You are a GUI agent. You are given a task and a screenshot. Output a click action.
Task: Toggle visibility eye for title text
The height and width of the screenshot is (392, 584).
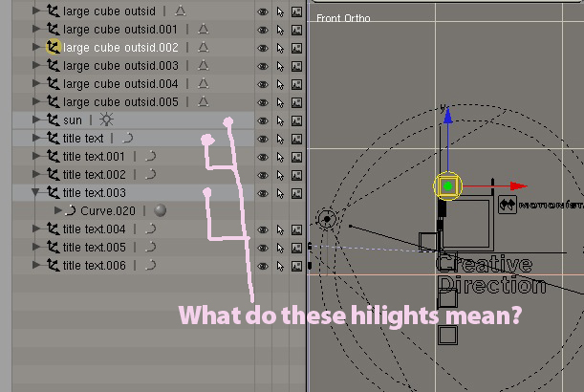[263, 139]
